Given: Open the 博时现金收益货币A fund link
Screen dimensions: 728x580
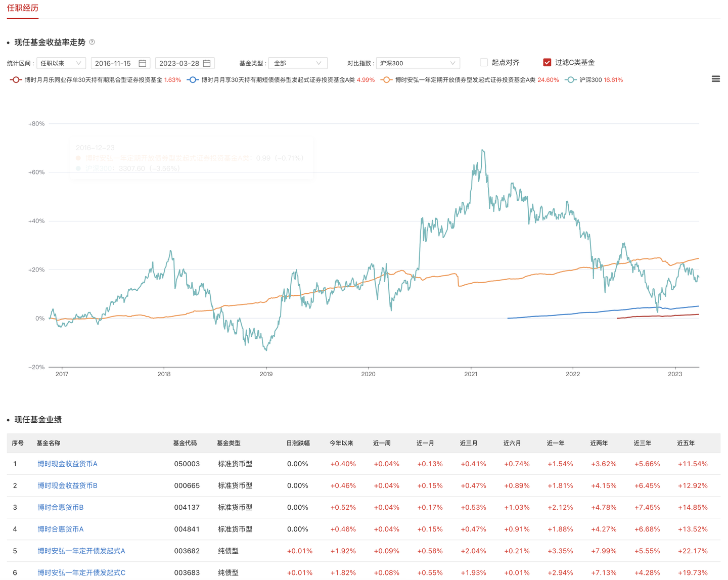Looking at the screenshot, I should coord(67,464).
